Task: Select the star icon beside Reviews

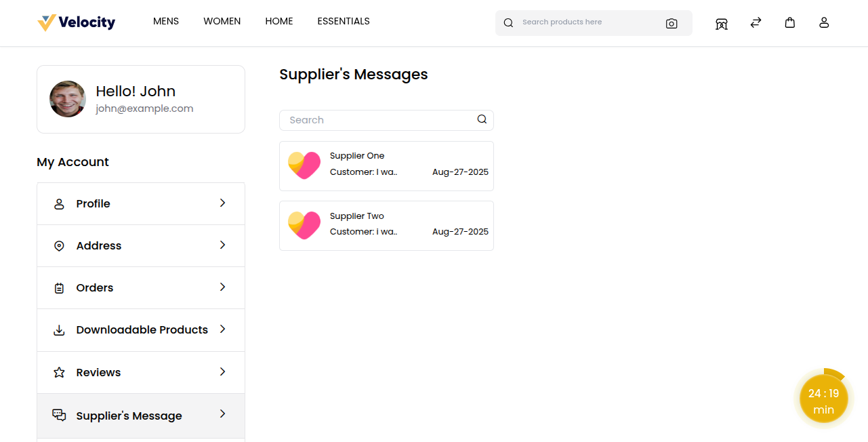Action: 59,371
